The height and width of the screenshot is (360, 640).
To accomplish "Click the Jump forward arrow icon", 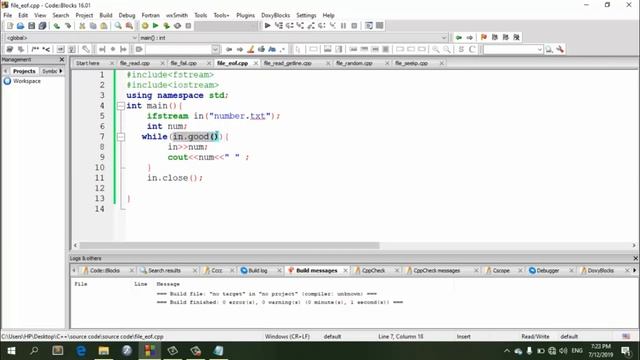I will [x=470, y=37].
